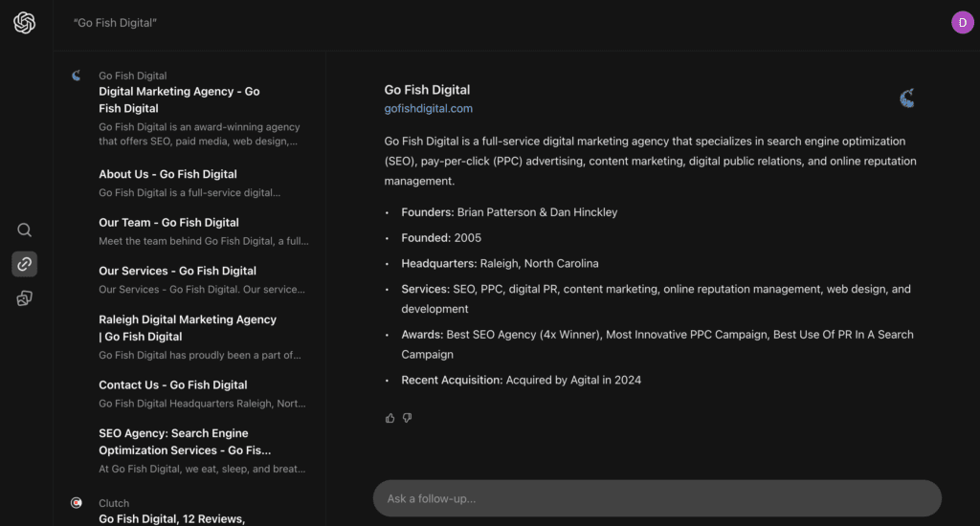Click the Clutch favicon icon
This screenshot has width=980, height=526.
(x=77, y=503)
